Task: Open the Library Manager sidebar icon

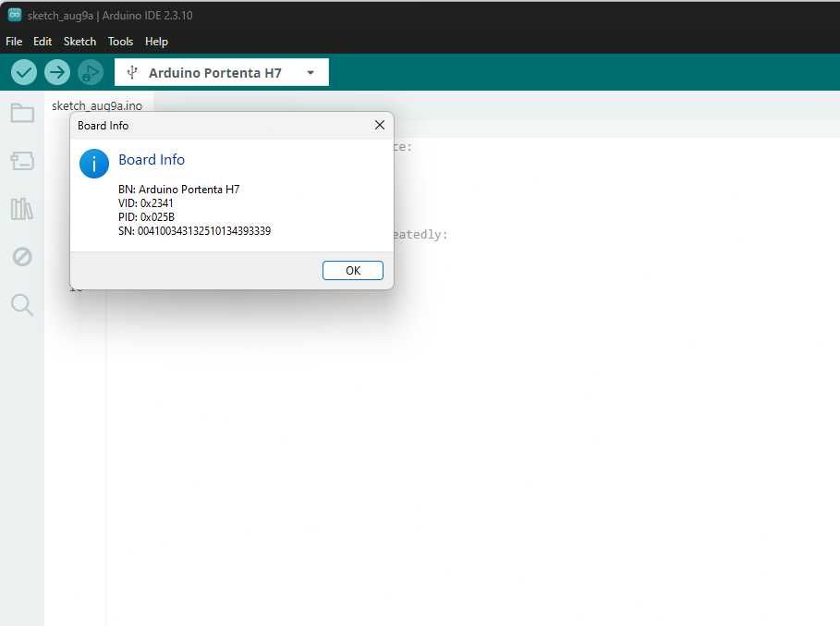Action: [x=22, y=208]
